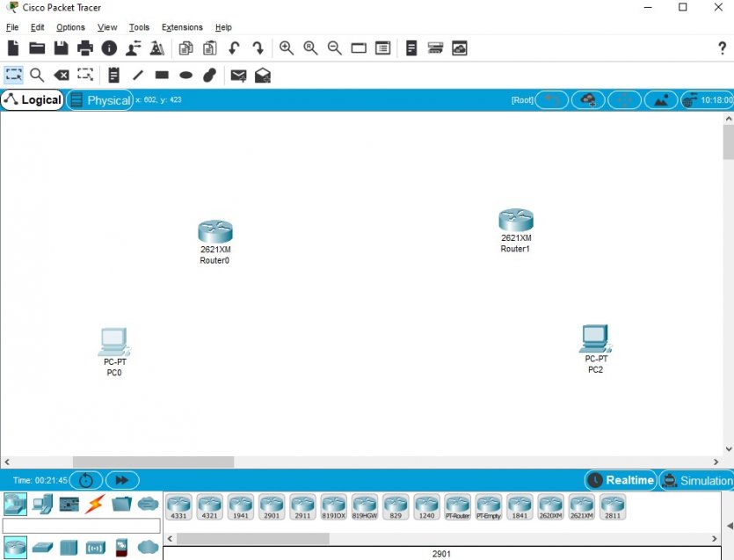This screenshot has width=734, height=560.
Task: Open the Extensions menu
Action: [x=182, y=27]
